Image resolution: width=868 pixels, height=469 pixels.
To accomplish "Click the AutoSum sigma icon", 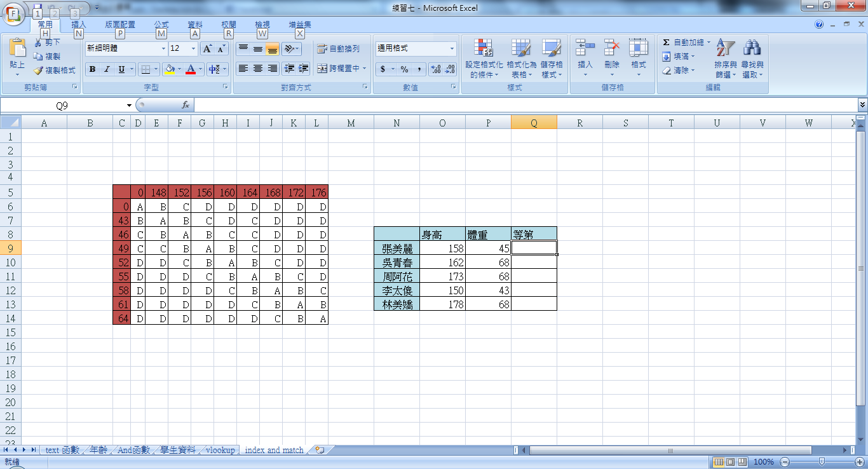I will 666,43.
